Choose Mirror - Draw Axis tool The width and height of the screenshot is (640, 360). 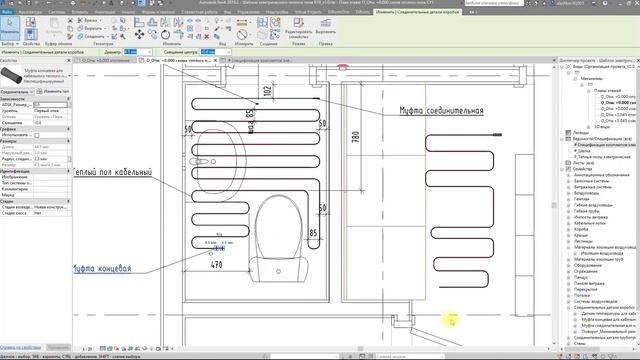[178, 23]
